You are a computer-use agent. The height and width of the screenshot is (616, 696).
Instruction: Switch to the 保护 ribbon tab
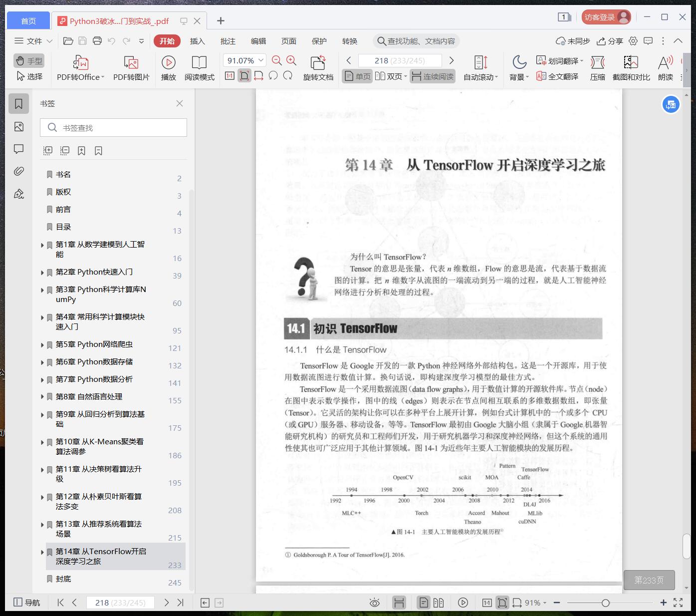pyautogui.click(x=319, y=41)
